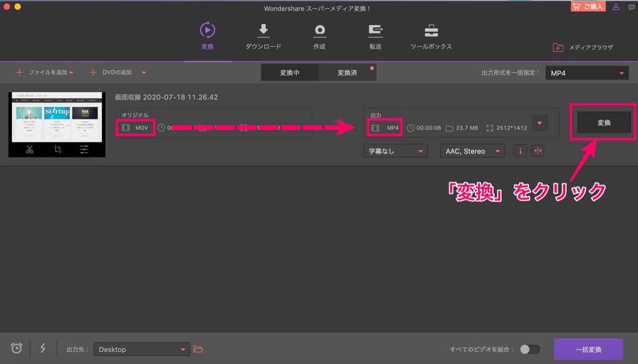Toggle the lightning high-speed conversion icon
638x364 pixels.
pyautogui.click(x=43, y=348)
